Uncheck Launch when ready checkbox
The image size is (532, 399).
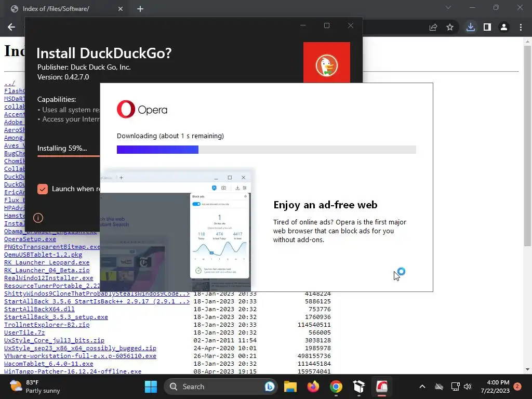tap(43, 189)
